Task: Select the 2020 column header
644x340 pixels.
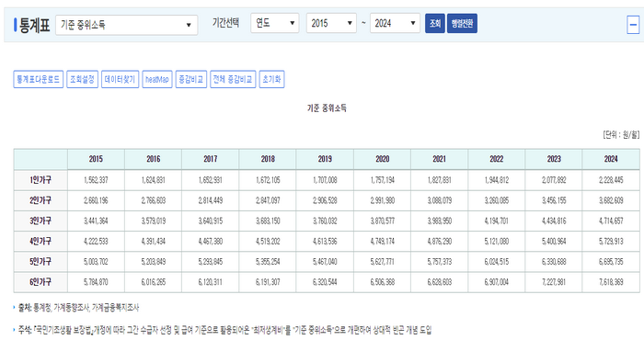Action: point(383,159)
